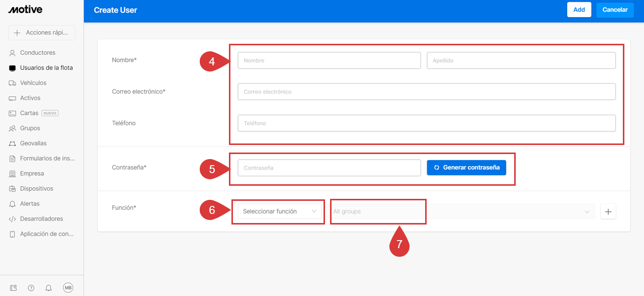Open Dispositivos page

(x=37, y=189)
